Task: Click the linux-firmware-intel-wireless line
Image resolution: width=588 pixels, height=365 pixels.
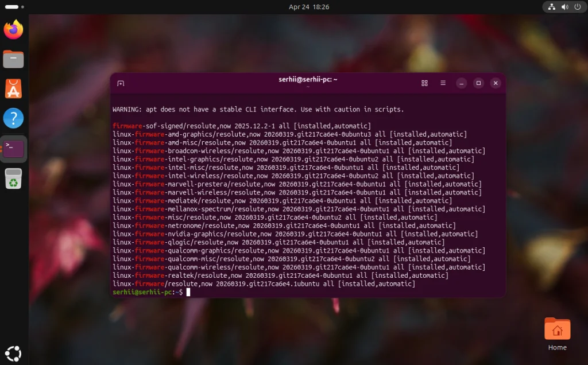Action: click(x=293, y=176)
